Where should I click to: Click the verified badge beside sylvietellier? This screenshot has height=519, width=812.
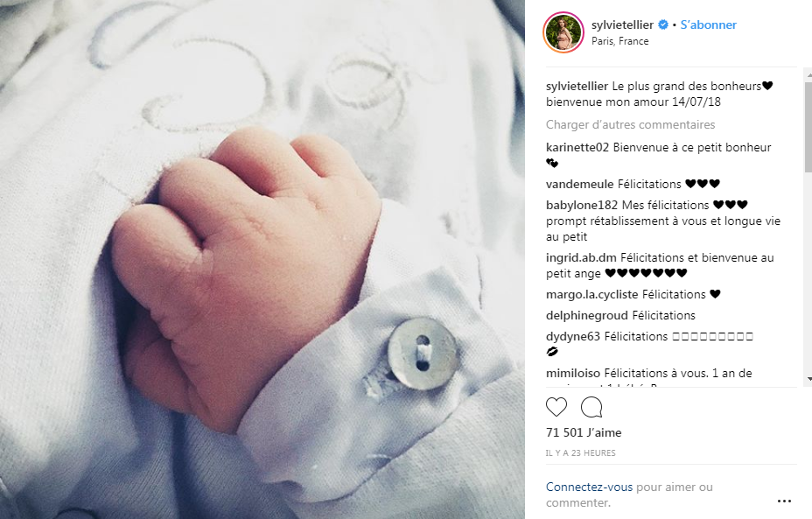coord(663,25)
